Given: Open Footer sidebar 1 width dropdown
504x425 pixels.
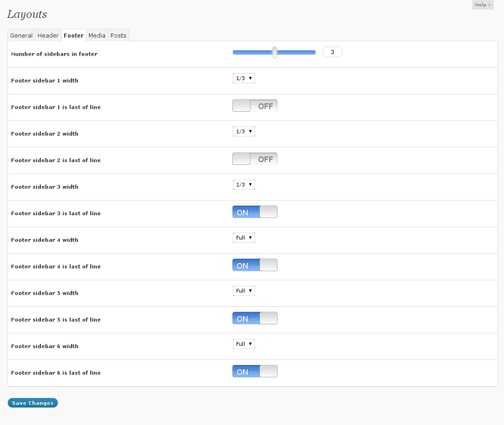Looking at the screenshot, I should [x=244, y=78].
